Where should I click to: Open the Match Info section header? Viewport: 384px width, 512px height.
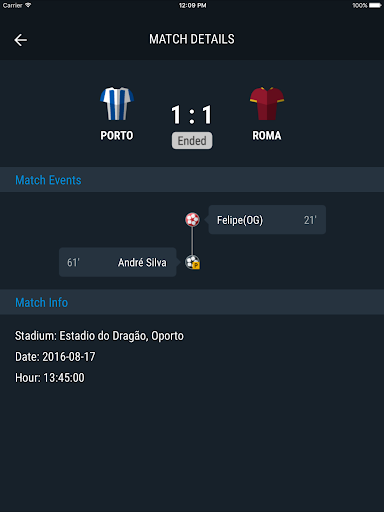192,302
